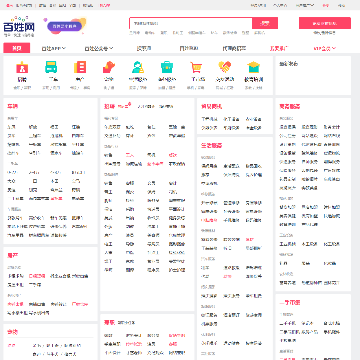This screenshot has width=360, height=360.
Task: Expand the 百姓APP navigation dropdown
Action: pyautogui.click(x=54, y=49)
